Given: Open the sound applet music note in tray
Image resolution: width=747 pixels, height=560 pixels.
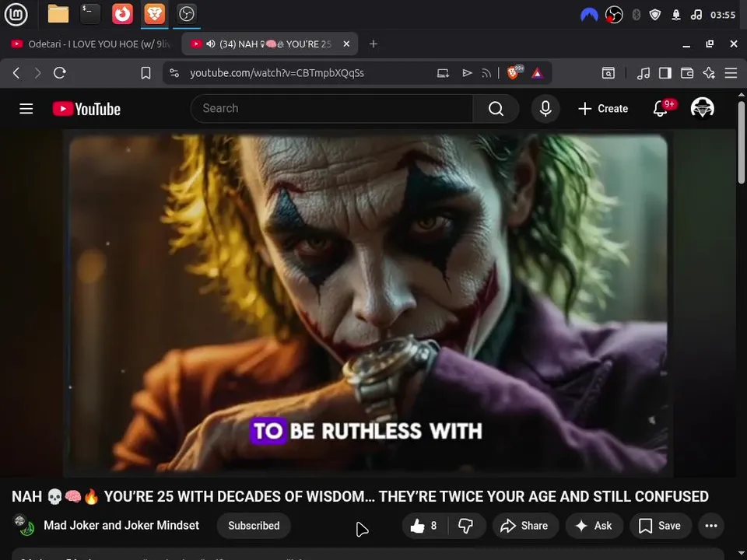Looking at the screenshot, I should pyautogui.click(x=696, y=15).
